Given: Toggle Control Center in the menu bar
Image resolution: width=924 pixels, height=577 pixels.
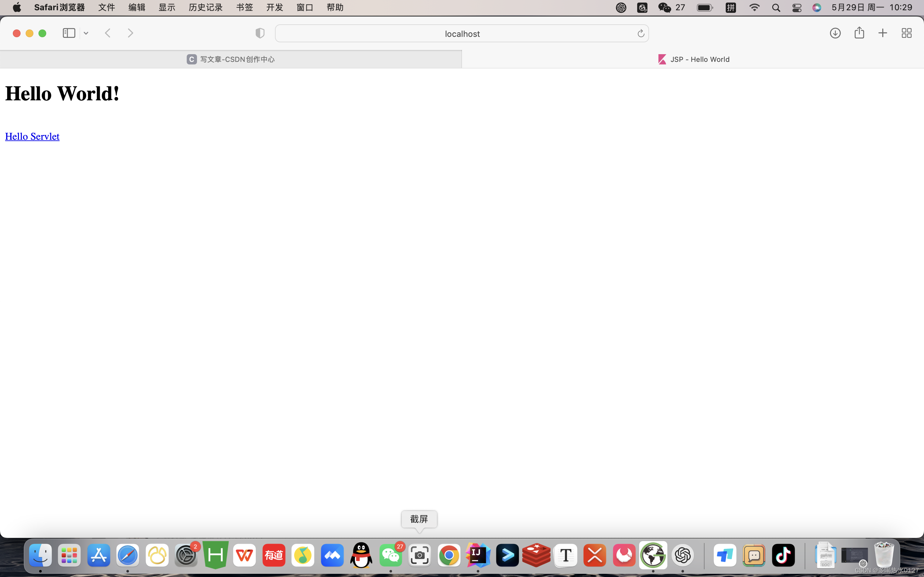Looking at the screenshot, I should 797,8.
